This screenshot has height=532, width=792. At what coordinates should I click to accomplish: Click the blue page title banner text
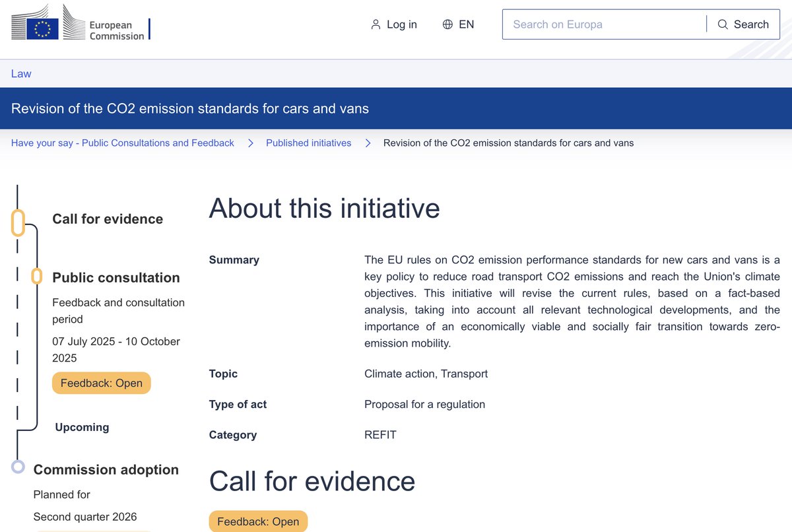click(x=190, y=108)
